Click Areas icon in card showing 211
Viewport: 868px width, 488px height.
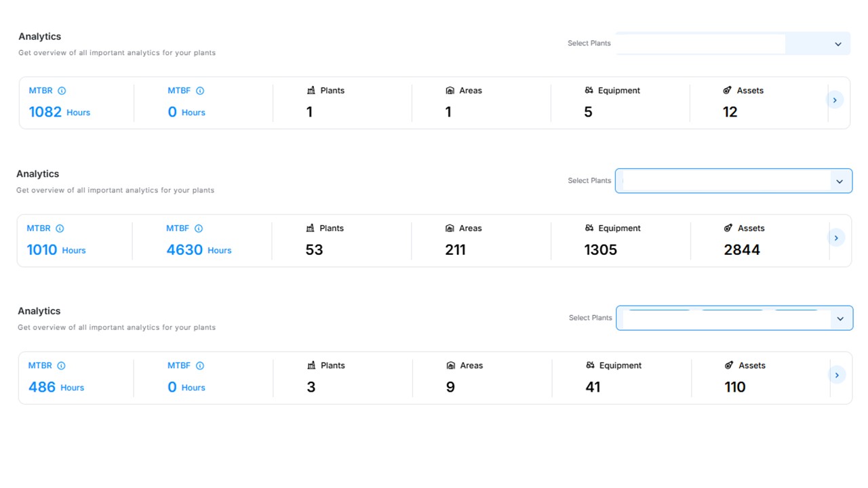pyautogui.click(x=450, y=228)
